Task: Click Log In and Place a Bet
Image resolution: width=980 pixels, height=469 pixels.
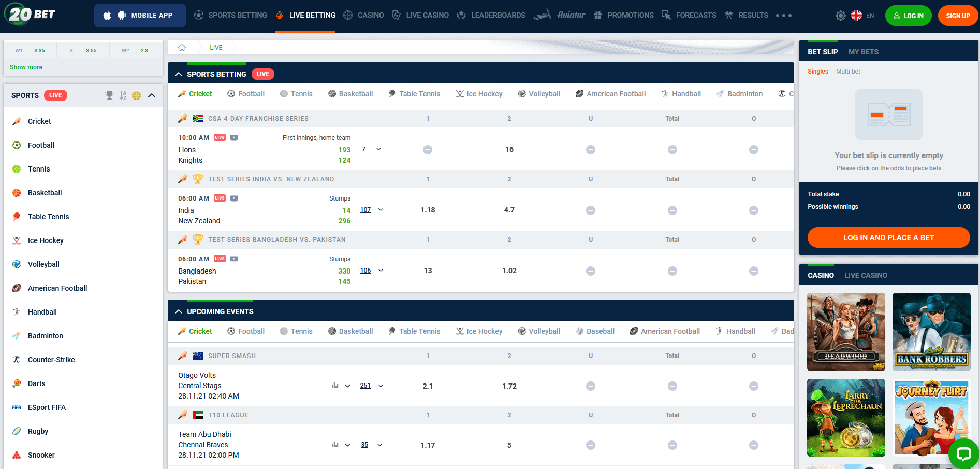Action: 888,237
